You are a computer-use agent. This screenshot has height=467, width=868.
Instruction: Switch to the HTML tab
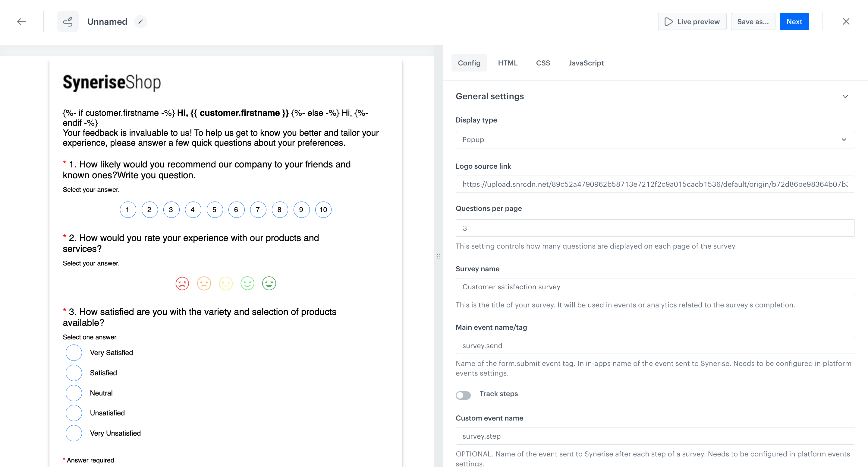(508, 63)
